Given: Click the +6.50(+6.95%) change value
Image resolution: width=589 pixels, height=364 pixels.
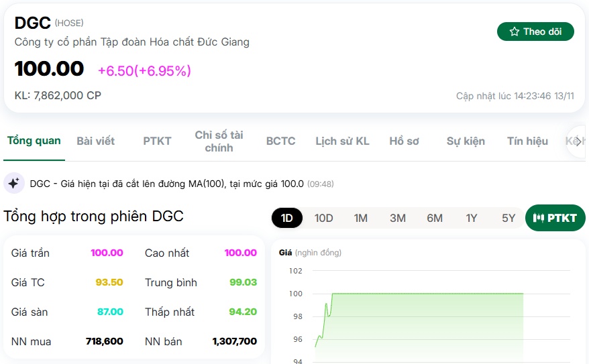Looking at the screenshot, I should [145, 70].
